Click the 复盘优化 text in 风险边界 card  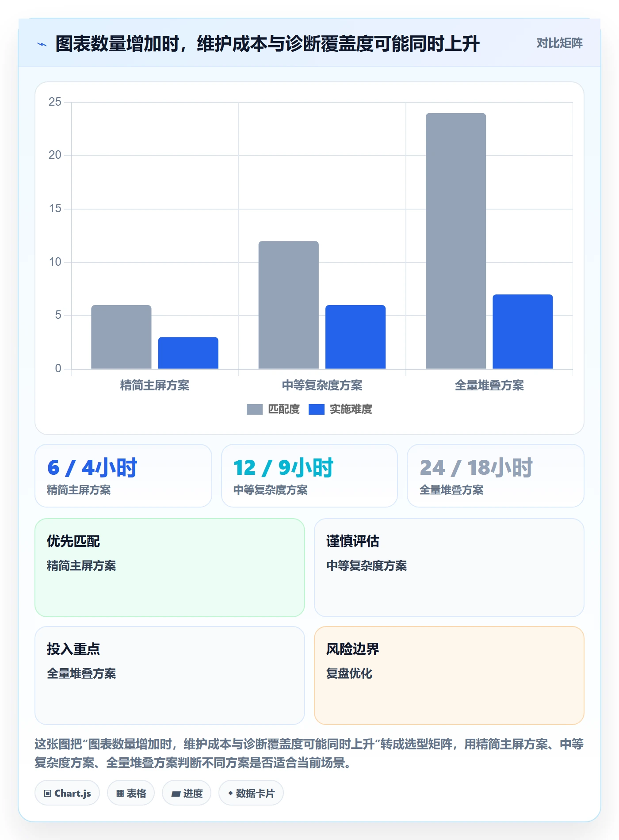coord(349,674)
